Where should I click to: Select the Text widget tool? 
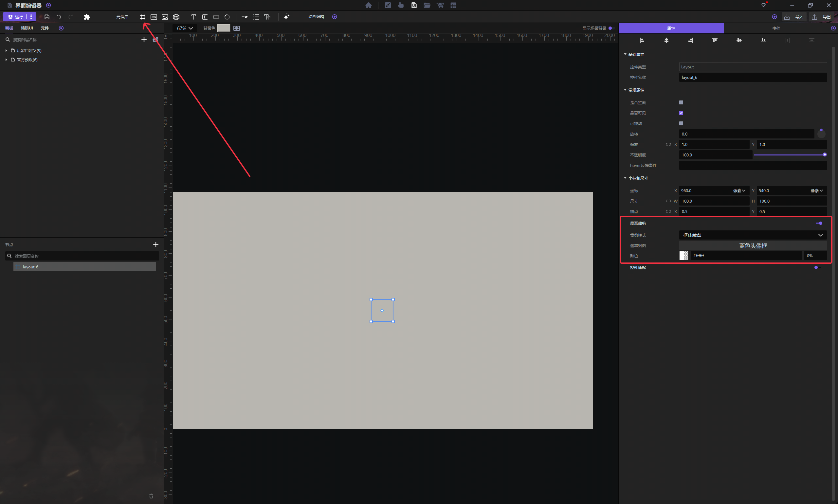pyautogui.click(x=193, y=17)
